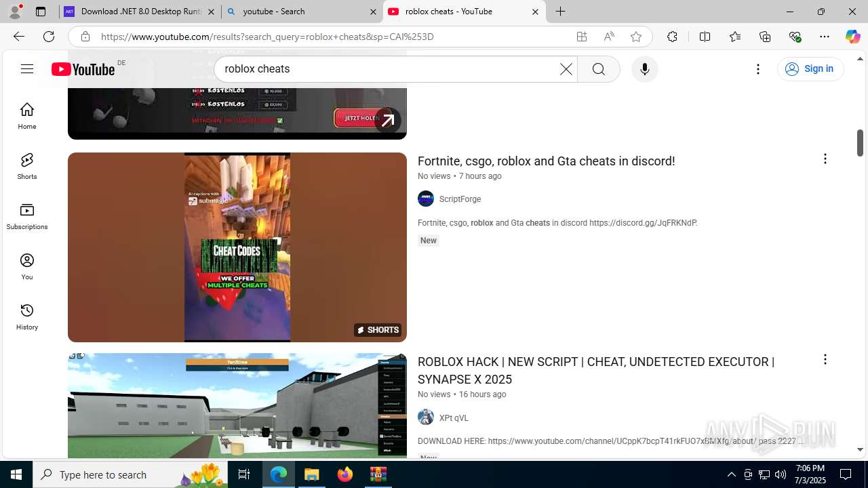This screenshot has width=868, height=488.
Task: Open WinRAR from the taskbar
Action: 378,474
